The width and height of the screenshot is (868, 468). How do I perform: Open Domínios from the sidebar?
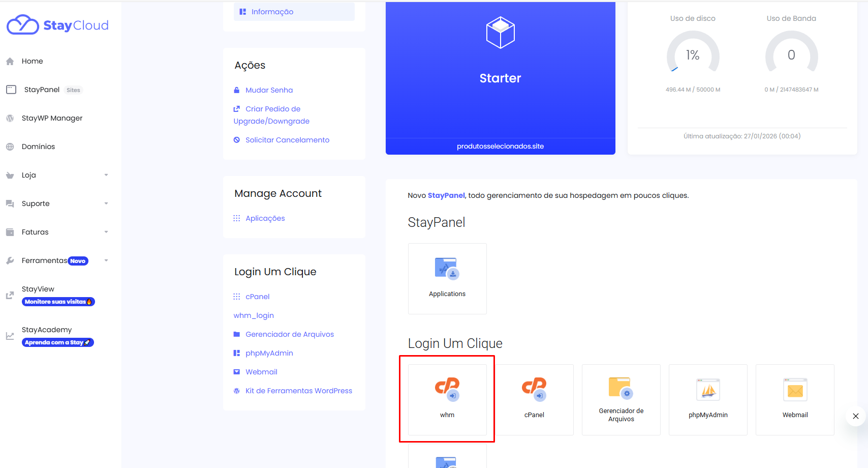(38, 147)
